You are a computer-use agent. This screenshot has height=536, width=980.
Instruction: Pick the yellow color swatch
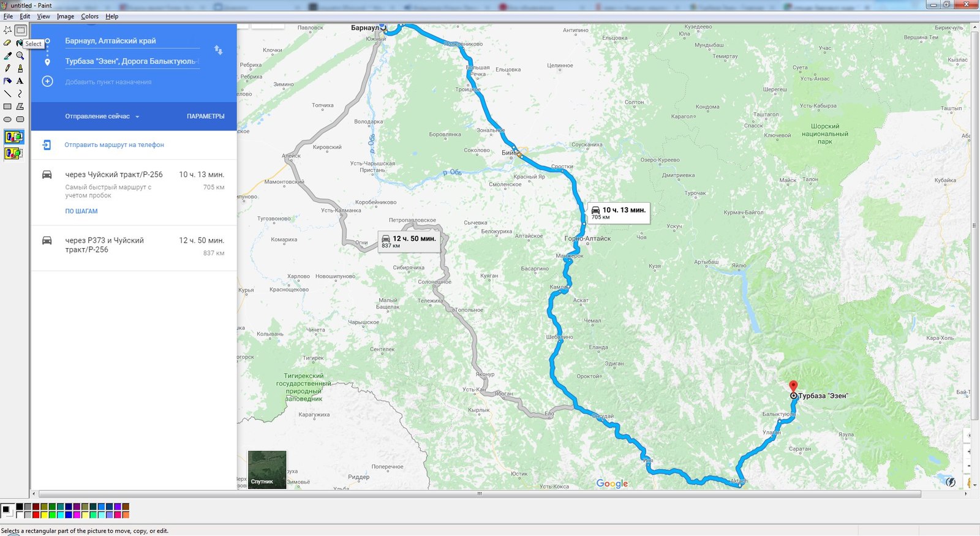[x=44, y=515]
